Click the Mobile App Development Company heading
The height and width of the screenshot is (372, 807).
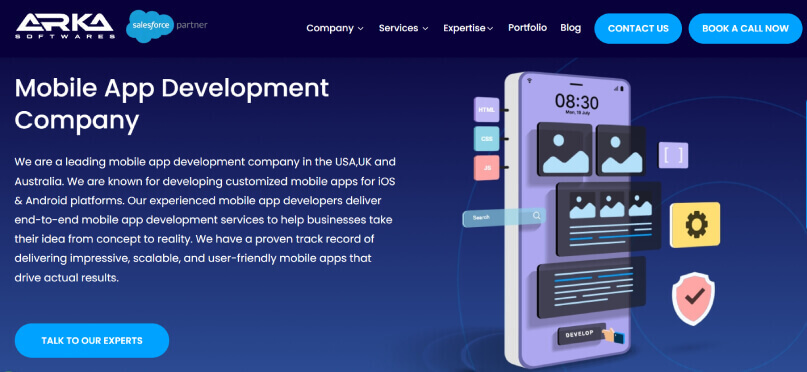[172, 104]
